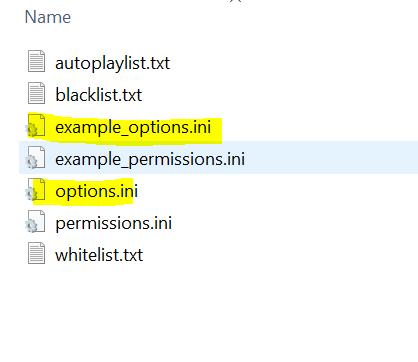Click the highlighted options.ini settings file icon

(x=35, y=190)
